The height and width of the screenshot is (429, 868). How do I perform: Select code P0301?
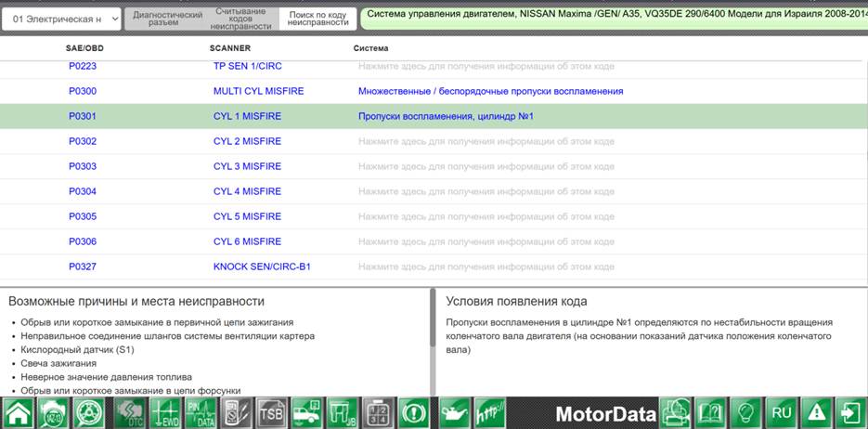pos(83,116)
